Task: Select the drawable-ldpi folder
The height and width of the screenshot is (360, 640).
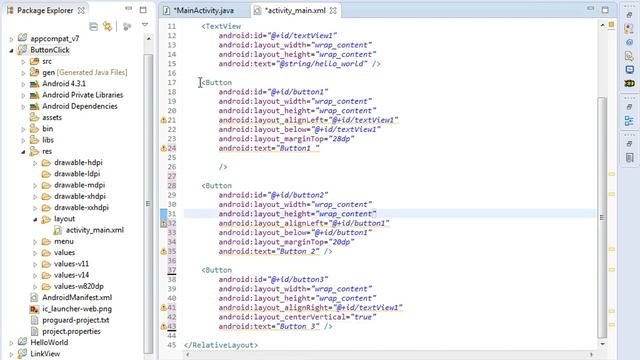Action: click(71, 174)
